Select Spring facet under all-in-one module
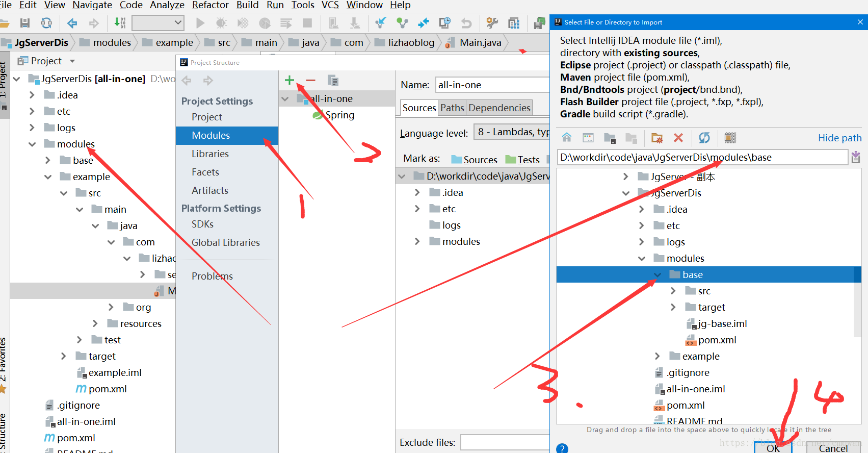 pos(334,115)
